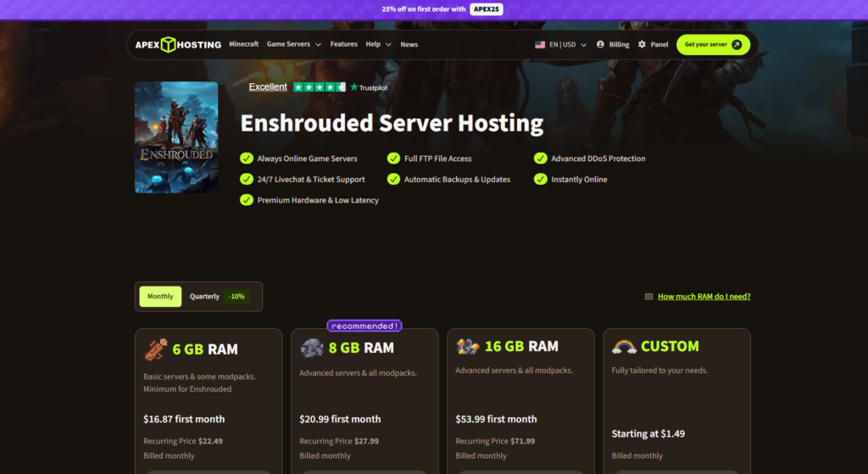Click the US flag language icon

point(540,44)
